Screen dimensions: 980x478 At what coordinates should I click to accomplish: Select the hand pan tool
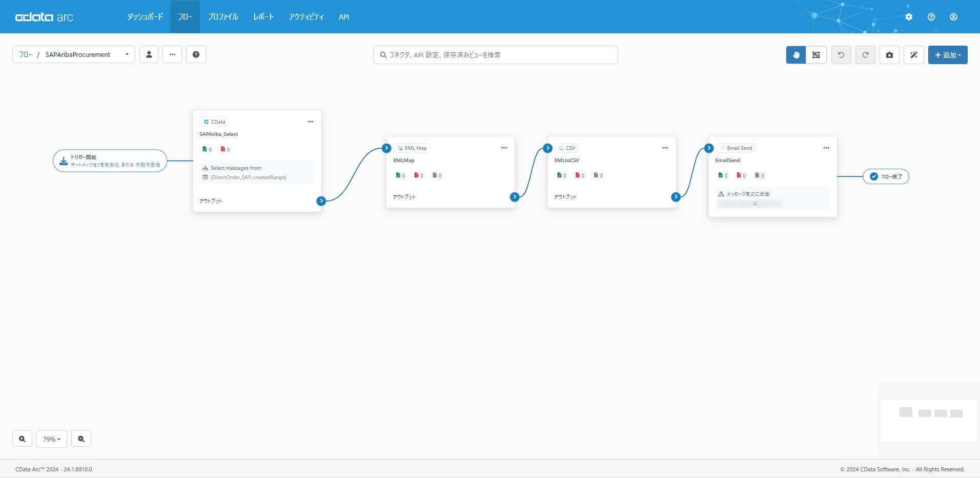pyautogui.click(x=796, y=55)
